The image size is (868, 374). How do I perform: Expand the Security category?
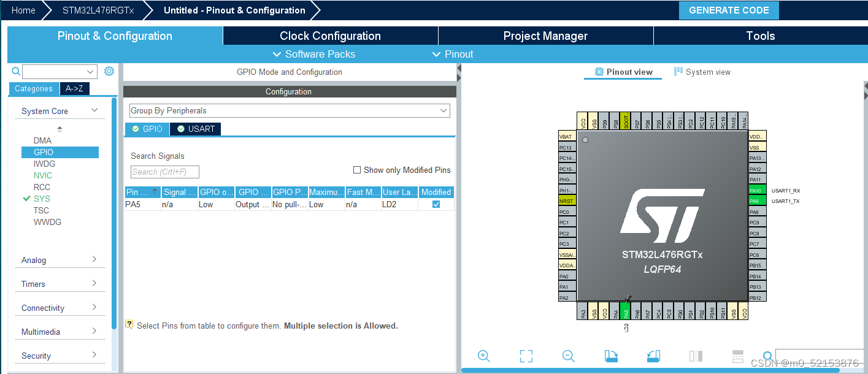click(x=60, y=356)
